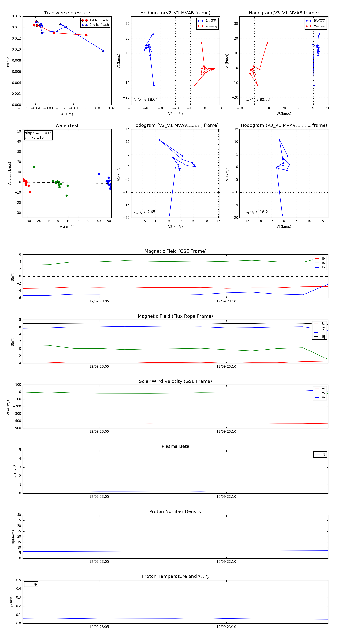This screenshot has height=644, width=351.
Task: Click the red point at A=0.00 in pressure plot
Action: tap(86, 35)
